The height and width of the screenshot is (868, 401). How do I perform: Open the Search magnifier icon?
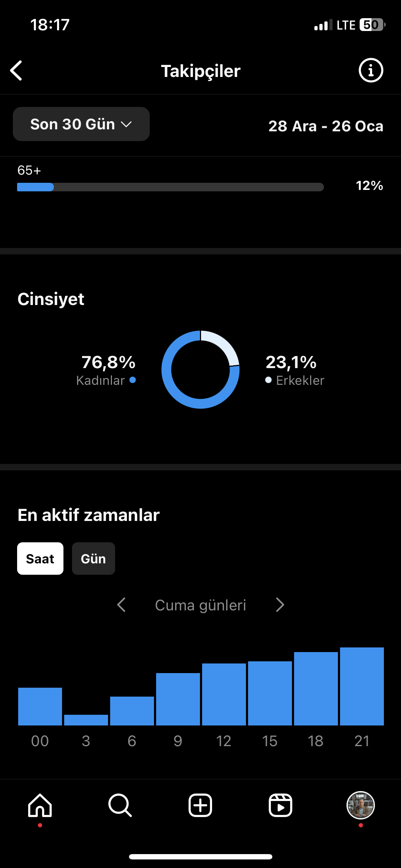click(x=120, y=805)
